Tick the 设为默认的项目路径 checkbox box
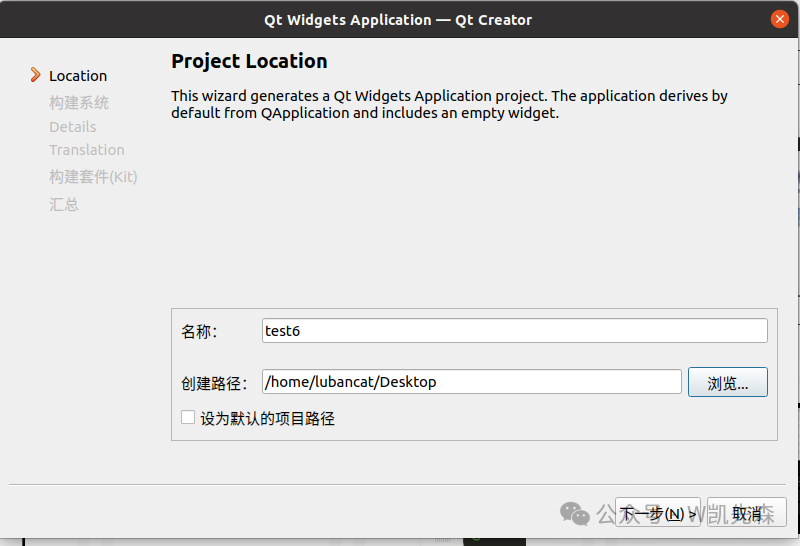This screenshot has height=546, width=800. (188, 418)
